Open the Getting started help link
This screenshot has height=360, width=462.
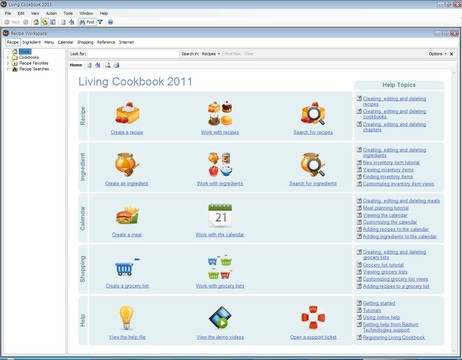pos(379,303)
